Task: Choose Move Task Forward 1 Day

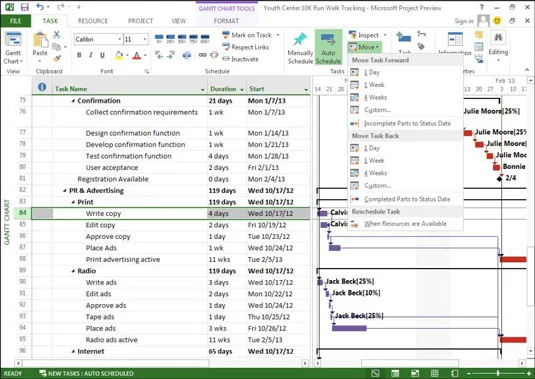Action: pyautogui.click(x=405, y=72)
